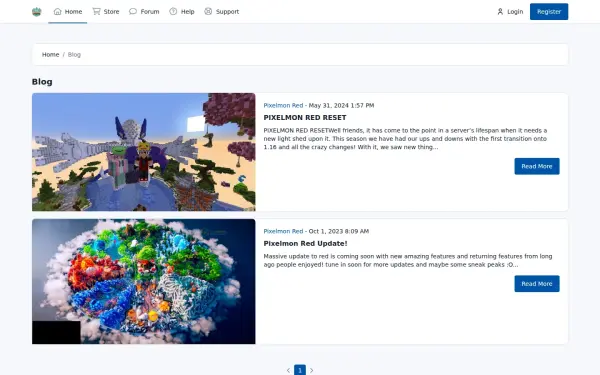The width and height of the screenshot is (600, 375).
Task: Open the Support nav item
Action: tap(222, 11)
